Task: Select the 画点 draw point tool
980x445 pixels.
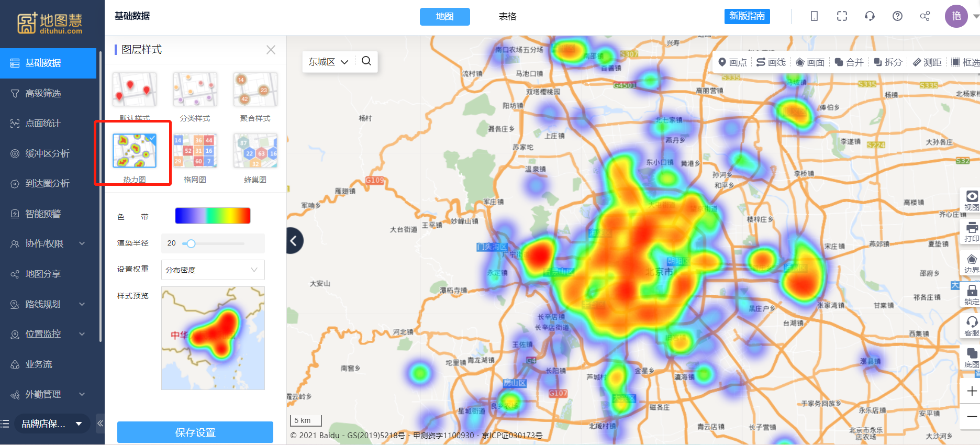Action: coord(732,62)
